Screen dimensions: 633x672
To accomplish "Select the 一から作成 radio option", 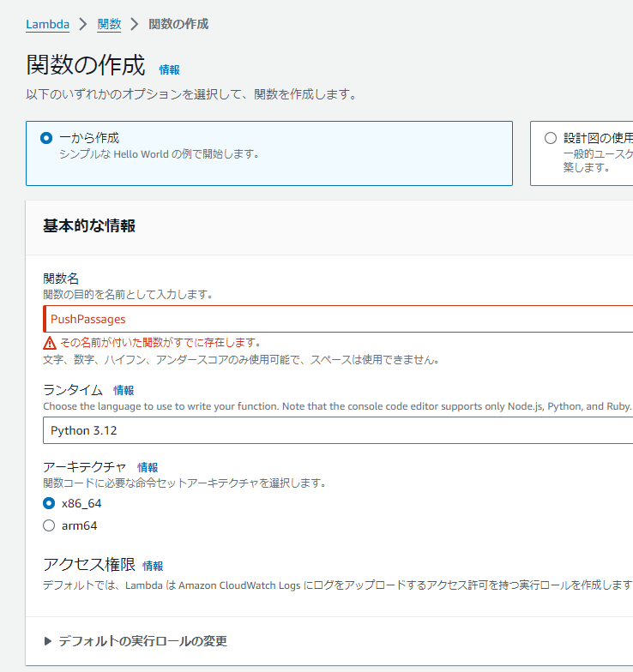I will [46, 138].
